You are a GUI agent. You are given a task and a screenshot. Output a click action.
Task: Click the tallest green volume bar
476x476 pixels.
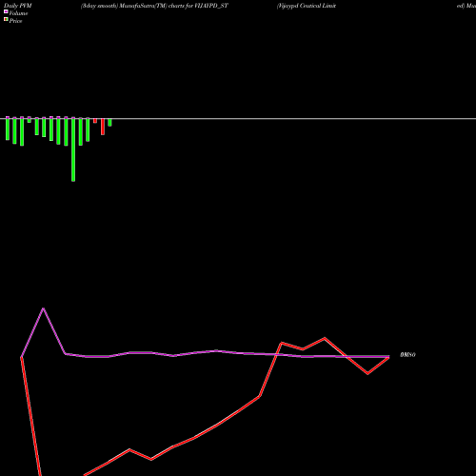tap(73, 149)
